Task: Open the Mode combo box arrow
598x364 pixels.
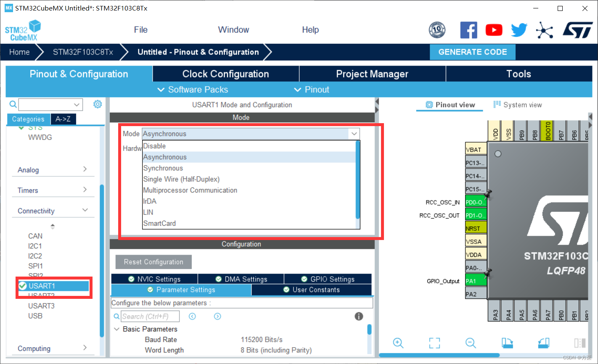Action: click(x=354, y=134)
